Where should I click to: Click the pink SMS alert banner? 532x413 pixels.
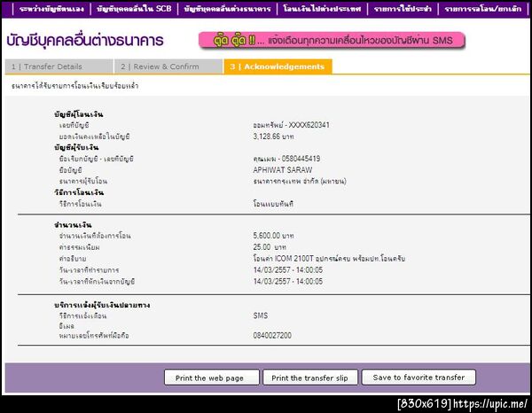pyautogui.click(x=332, y=41)
